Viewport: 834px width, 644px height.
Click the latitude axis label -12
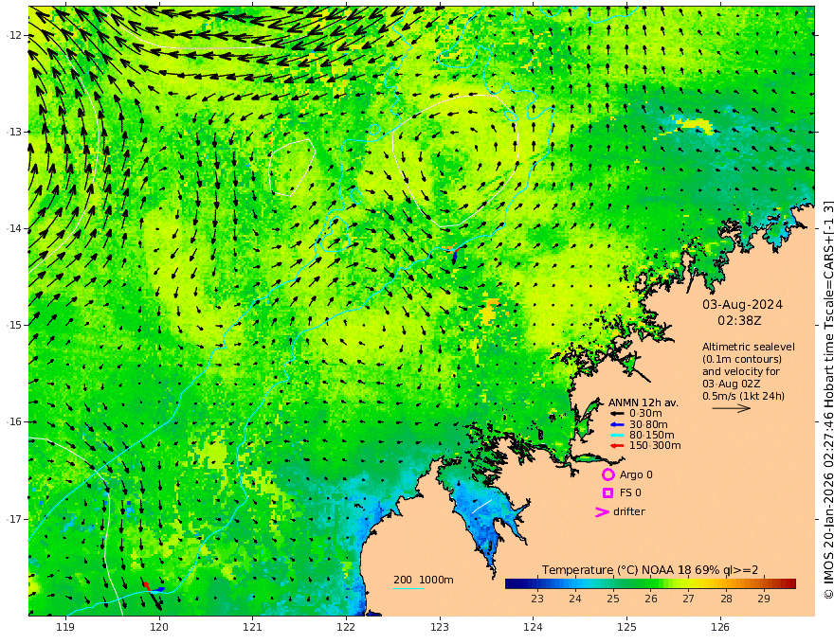point(14,35)
